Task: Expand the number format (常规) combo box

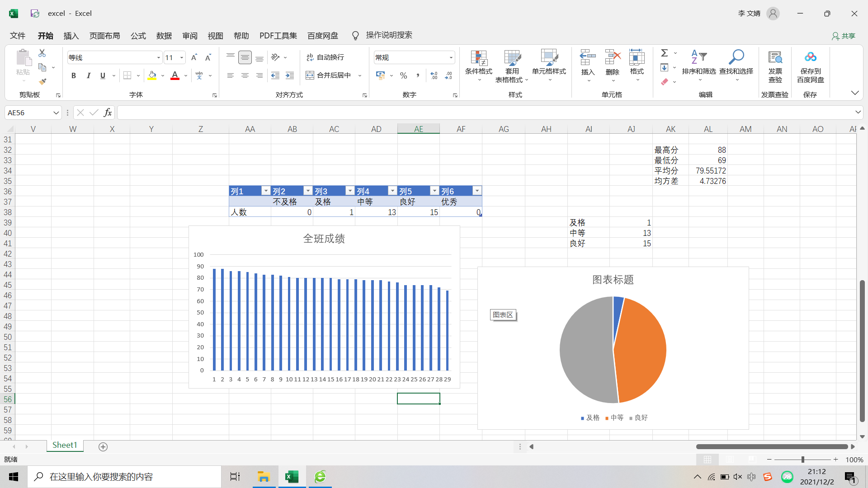Action: click(451, 57)
